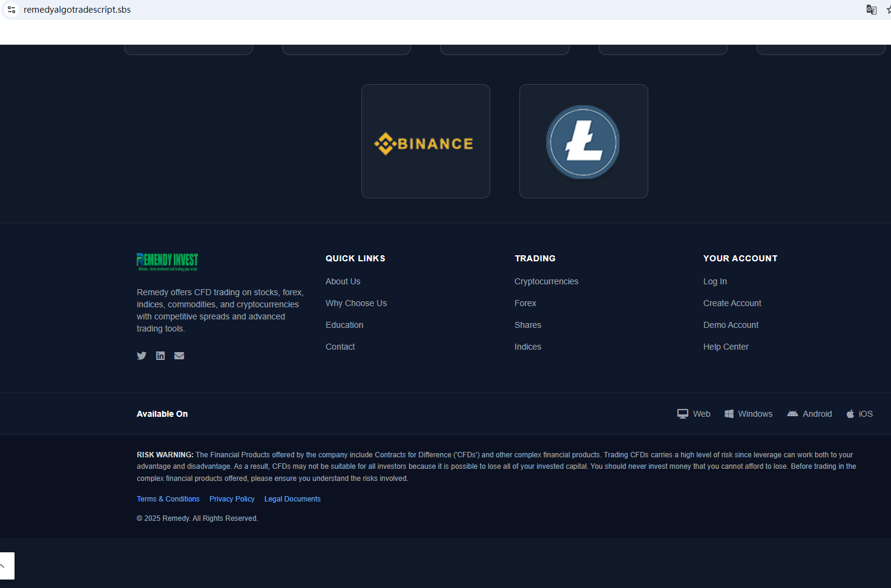View site information icon in address bar
This screenshot has height=588, width=891.
pyautogui.click(x=12, y=10)
